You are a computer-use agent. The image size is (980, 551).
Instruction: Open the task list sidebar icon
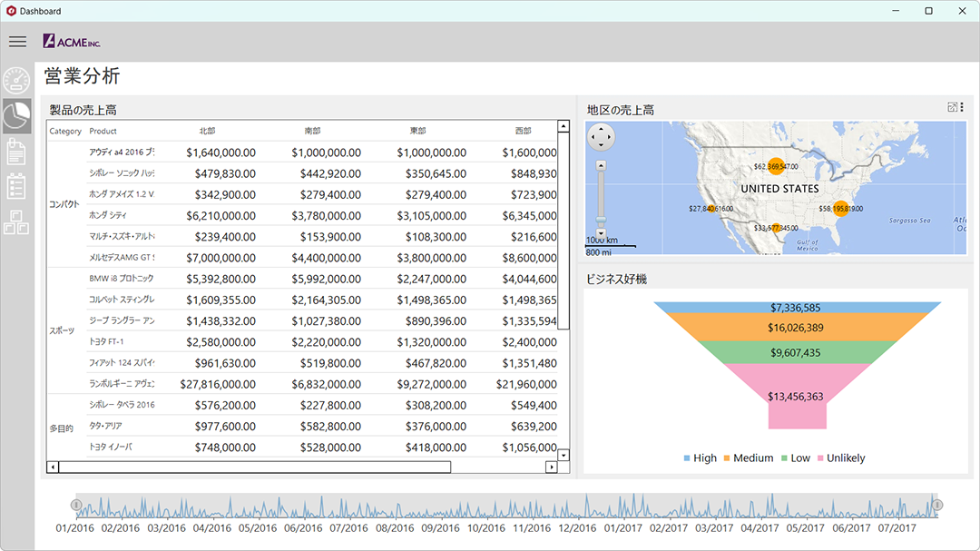pyautogui.click(x=16, y=186)
